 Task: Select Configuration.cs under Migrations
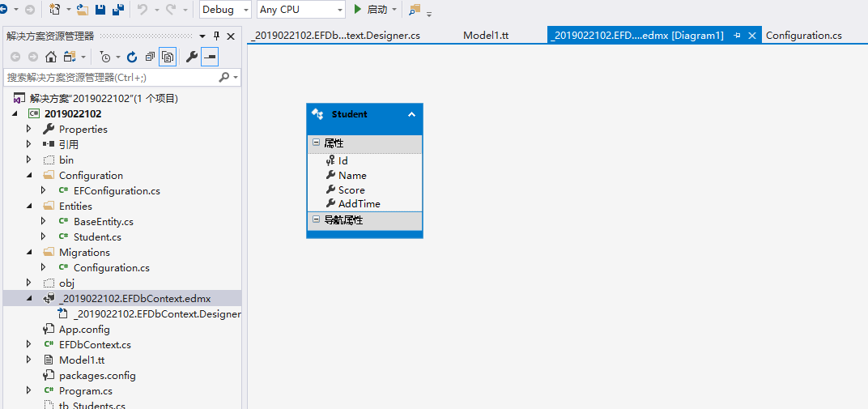[x=111, y=268]
